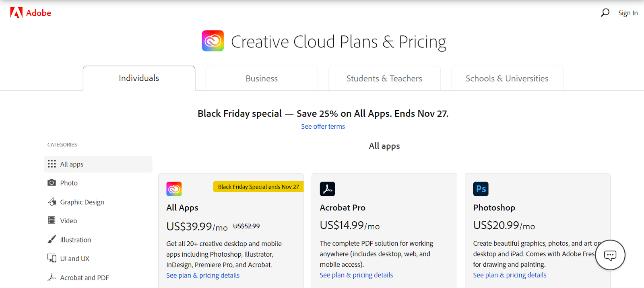Select the Schools & Universities tab
644x288 pixels.
click(507, 78)
